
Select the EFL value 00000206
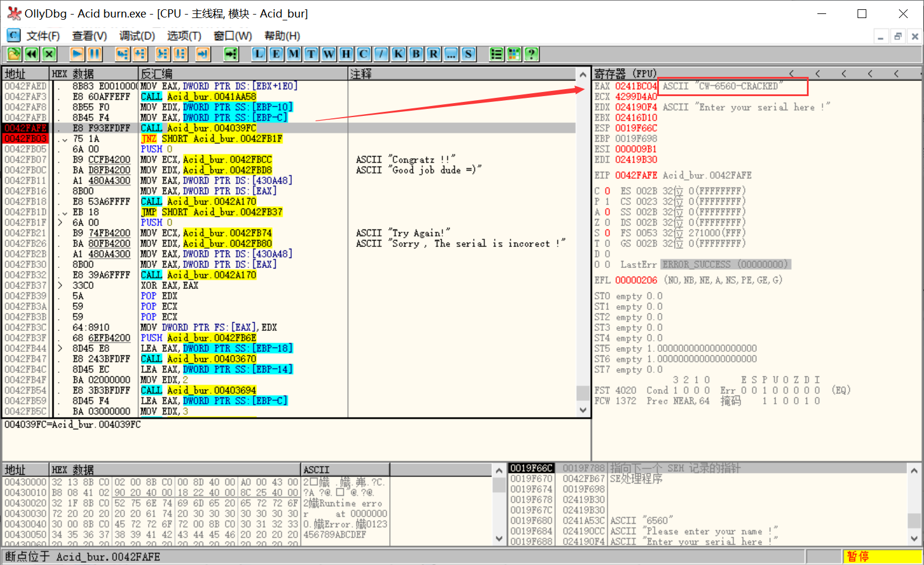636,280
